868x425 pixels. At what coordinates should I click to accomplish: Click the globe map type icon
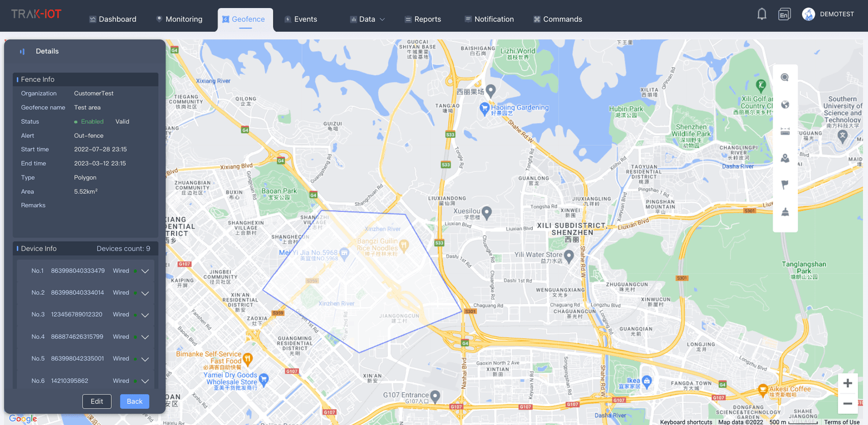click(x=784, y=105)
